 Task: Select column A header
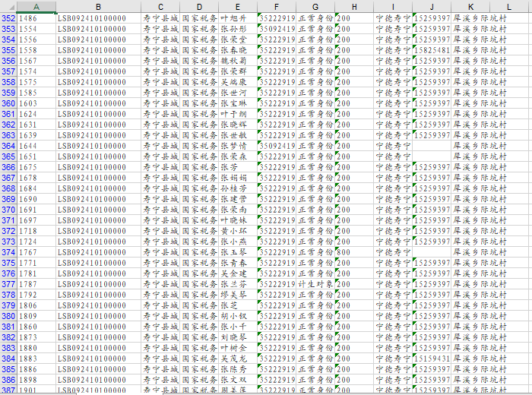pos(36,7)
